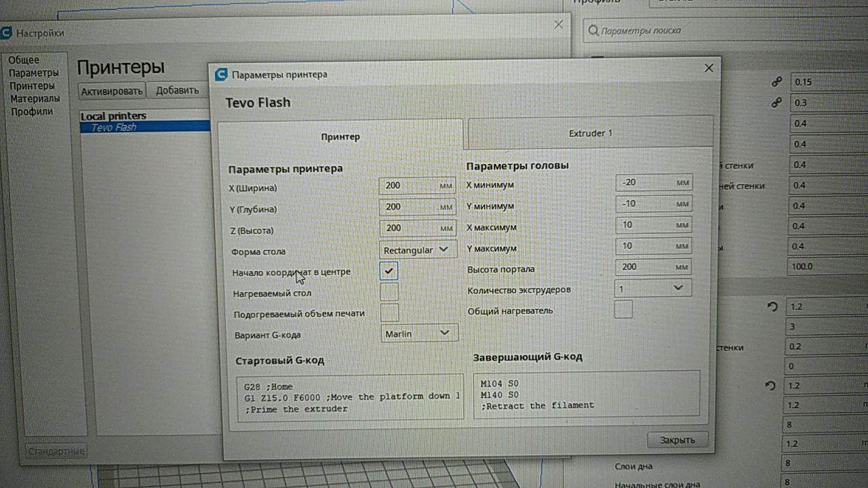This screenshot has width=868, height=488.
Task: Switch to the Принтер tab
Action: click(x=340, y=136)
